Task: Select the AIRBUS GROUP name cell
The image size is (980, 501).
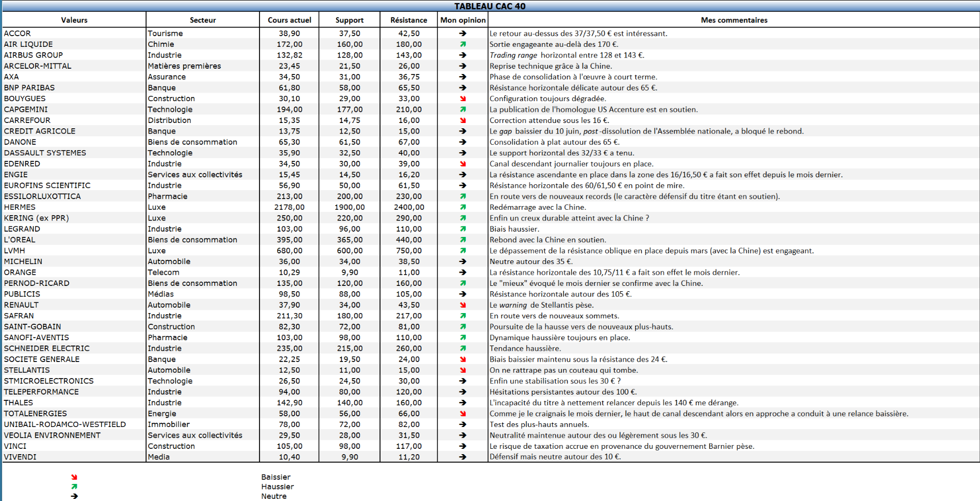Action: click(x=74, y=55)
